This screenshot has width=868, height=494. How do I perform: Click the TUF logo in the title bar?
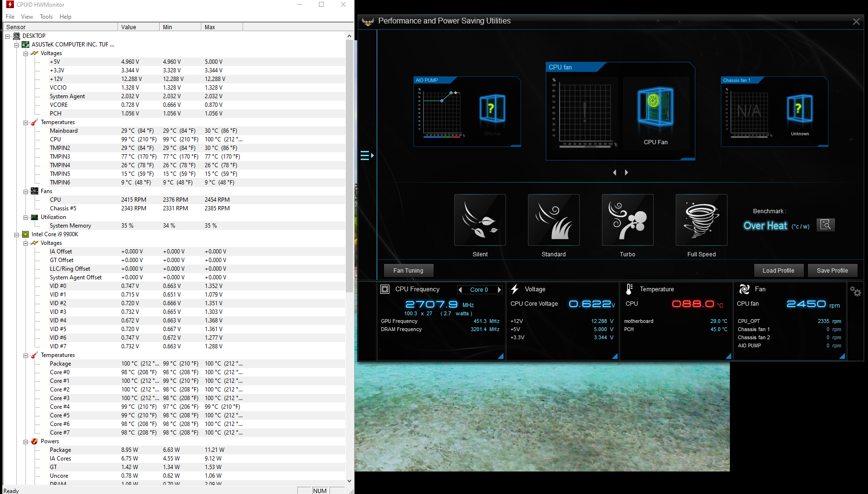[x=368, y=22]
